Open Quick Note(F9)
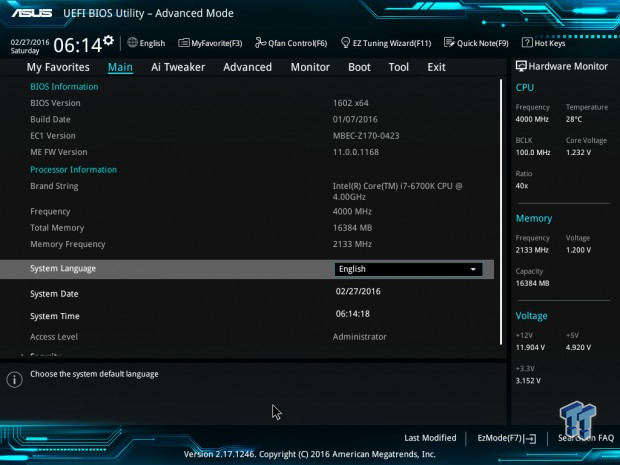 tap(476, 43)
